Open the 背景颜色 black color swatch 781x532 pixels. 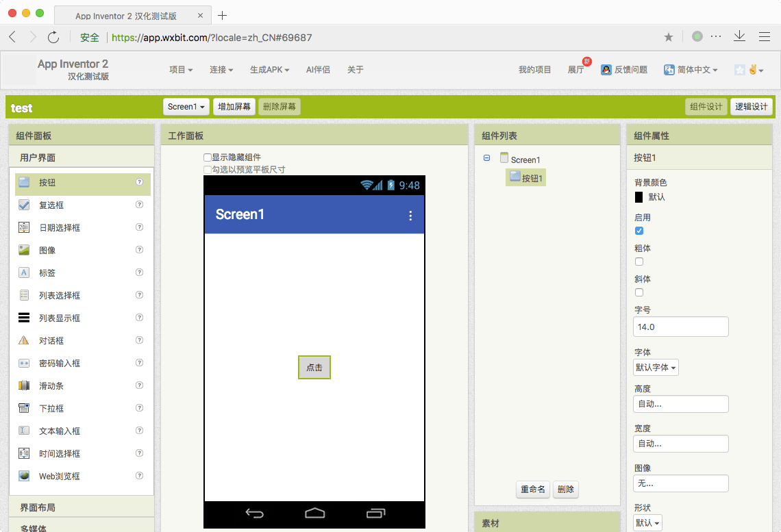[639, 197]
